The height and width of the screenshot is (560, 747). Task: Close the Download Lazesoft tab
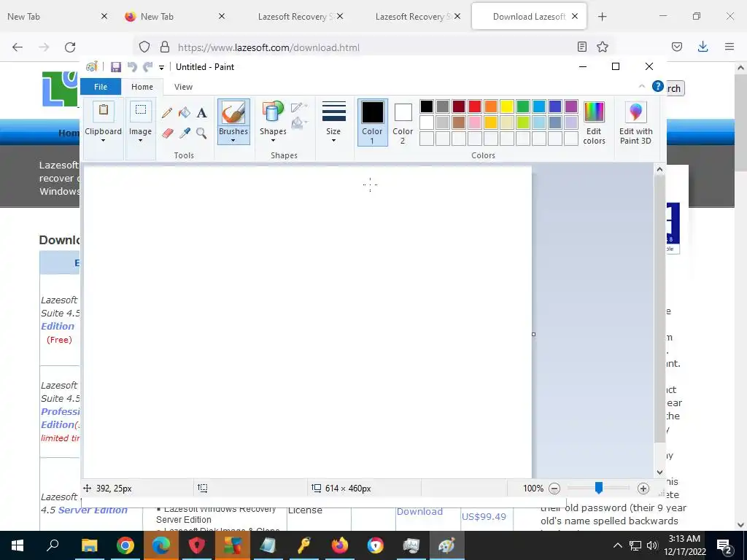point(575,17)
